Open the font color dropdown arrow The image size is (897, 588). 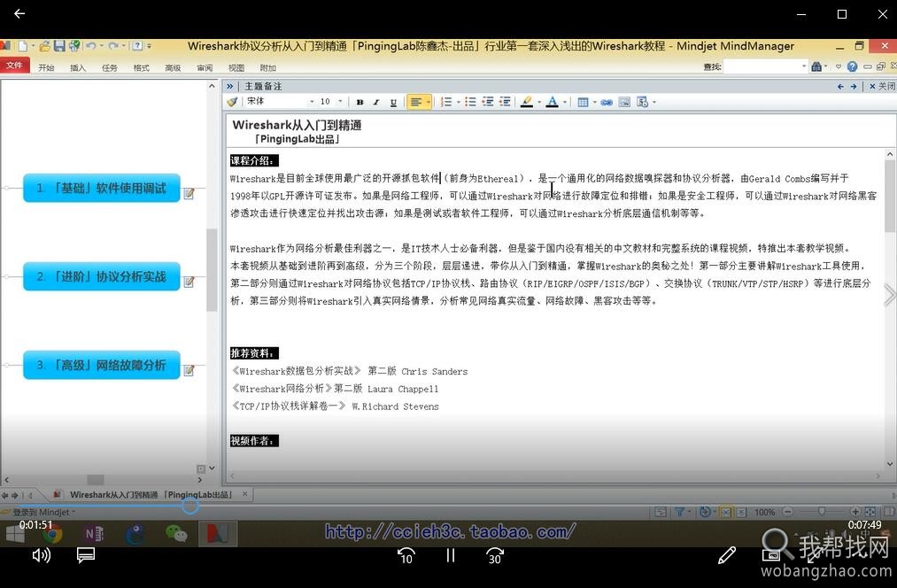565,103
